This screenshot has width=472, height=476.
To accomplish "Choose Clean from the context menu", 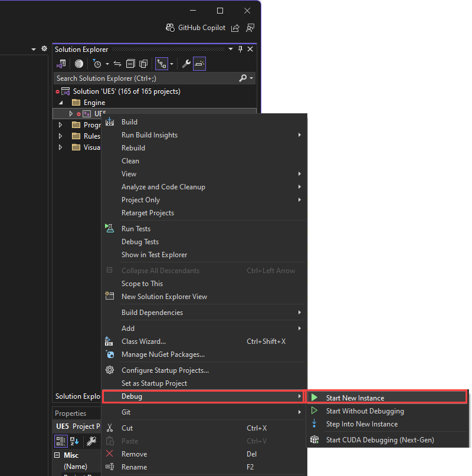I will click(x=130, y=160).
